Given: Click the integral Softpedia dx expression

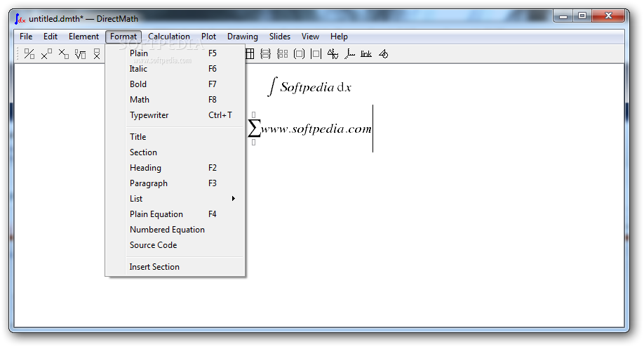Looking at the screenshot, I should (309, 87).
